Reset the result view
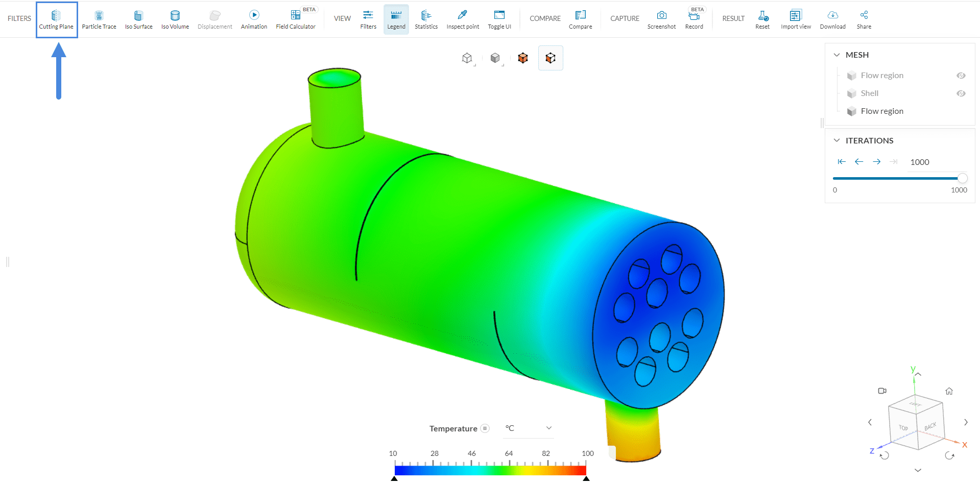The height and width of the screenshot is (484, 980). [762, 19]
